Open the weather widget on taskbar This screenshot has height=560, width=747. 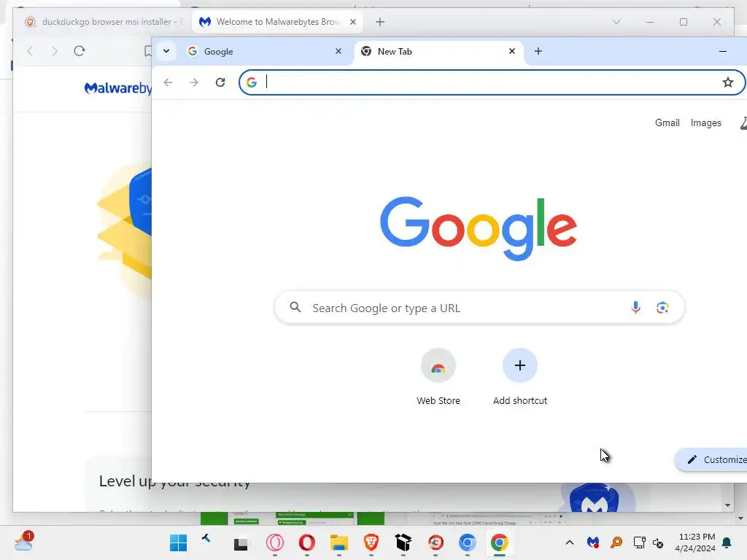pyautogui.click(x=24, y=542)
